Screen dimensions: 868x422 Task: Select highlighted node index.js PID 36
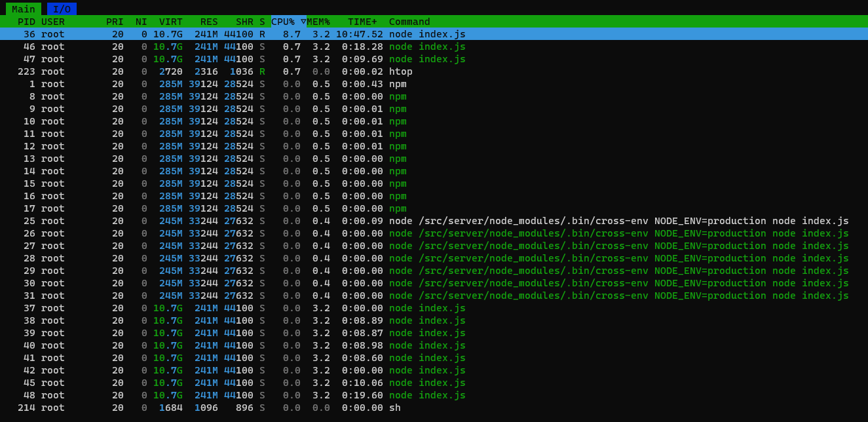click(427, 34)
